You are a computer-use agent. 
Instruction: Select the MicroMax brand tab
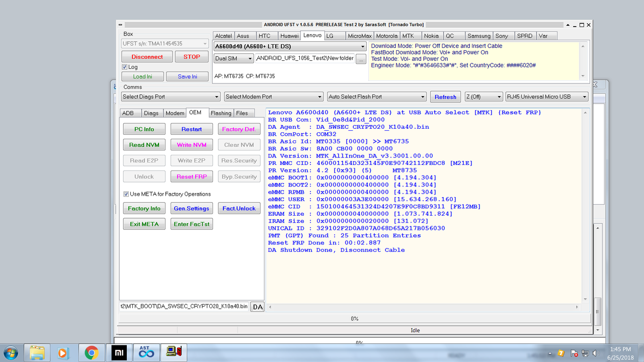click(359, 36)
